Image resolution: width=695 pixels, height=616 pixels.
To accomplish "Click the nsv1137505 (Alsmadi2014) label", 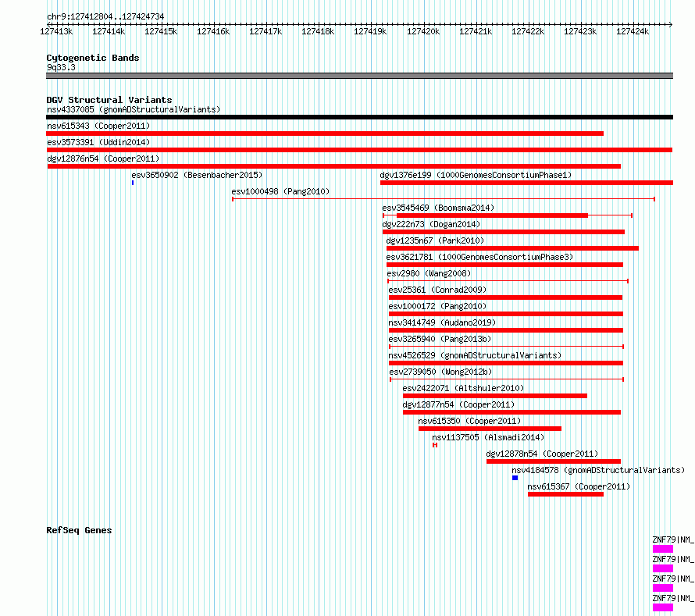I will (x=488, y=437).
